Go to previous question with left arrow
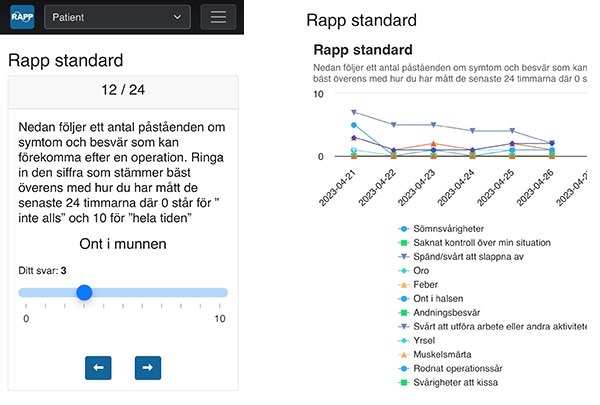 pos(98,368)
